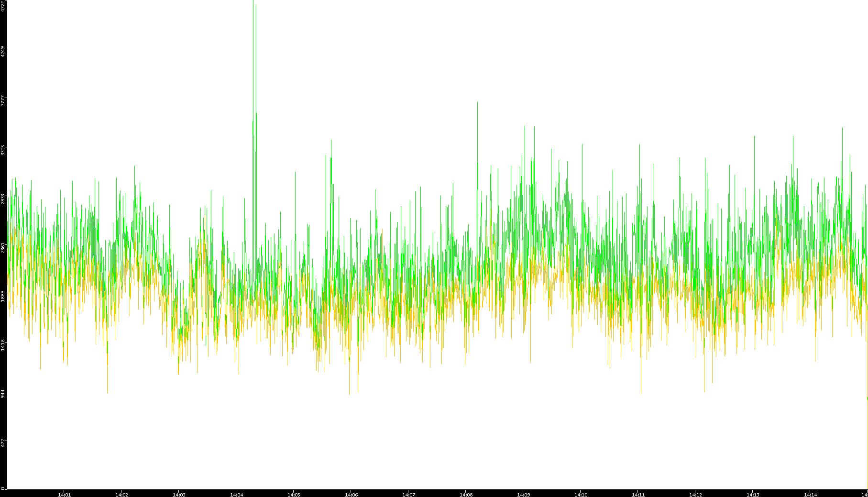Click the 14:05 time marker
The width and height of the screenshot is (868, 497).
point(294,495)
